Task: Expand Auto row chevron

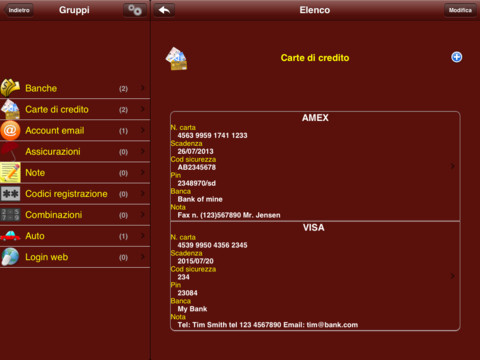Action: coord(143,236)
